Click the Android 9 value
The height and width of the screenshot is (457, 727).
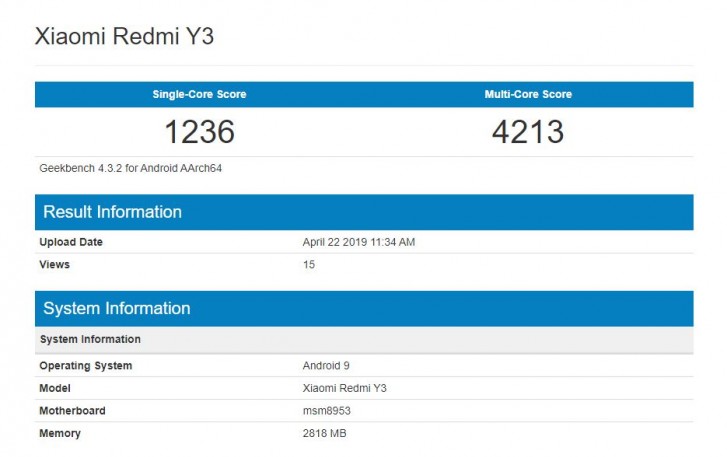(x=325, y=366)
